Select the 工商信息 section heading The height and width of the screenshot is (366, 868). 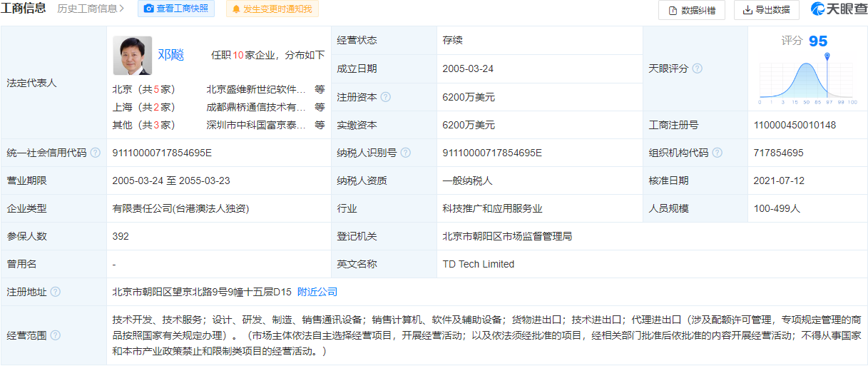pos(24,9)
